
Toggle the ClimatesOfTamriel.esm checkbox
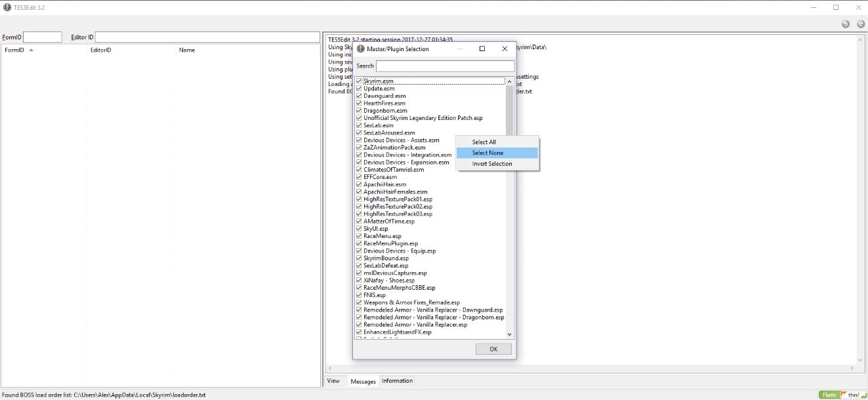[359, 170]
